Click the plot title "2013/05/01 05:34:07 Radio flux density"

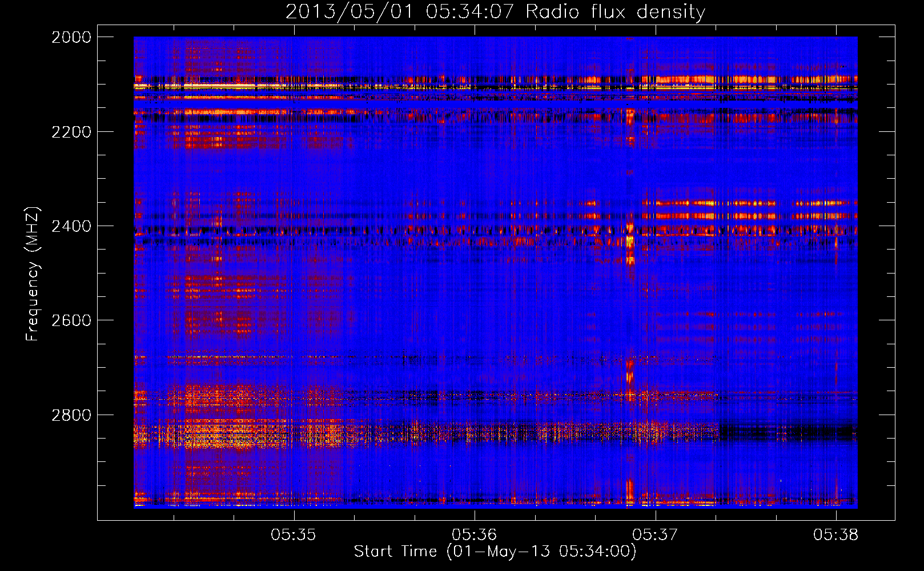pyautogui.click(x=495, y=11)
